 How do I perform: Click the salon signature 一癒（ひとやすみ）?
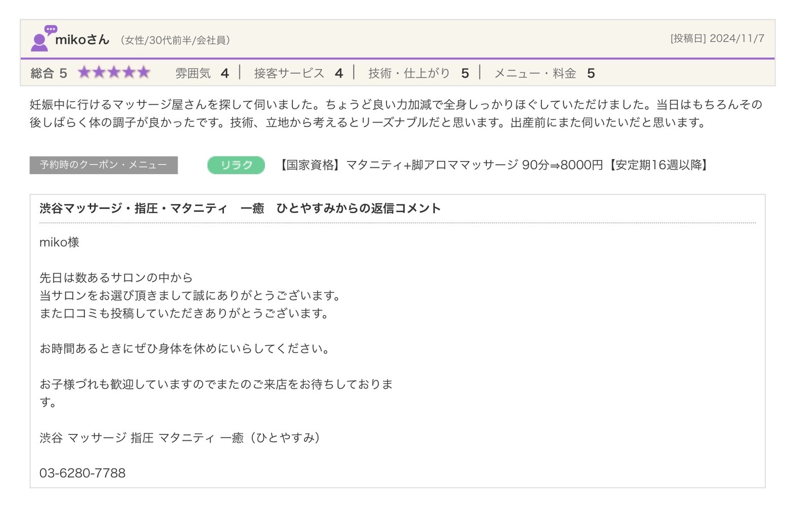180,438
